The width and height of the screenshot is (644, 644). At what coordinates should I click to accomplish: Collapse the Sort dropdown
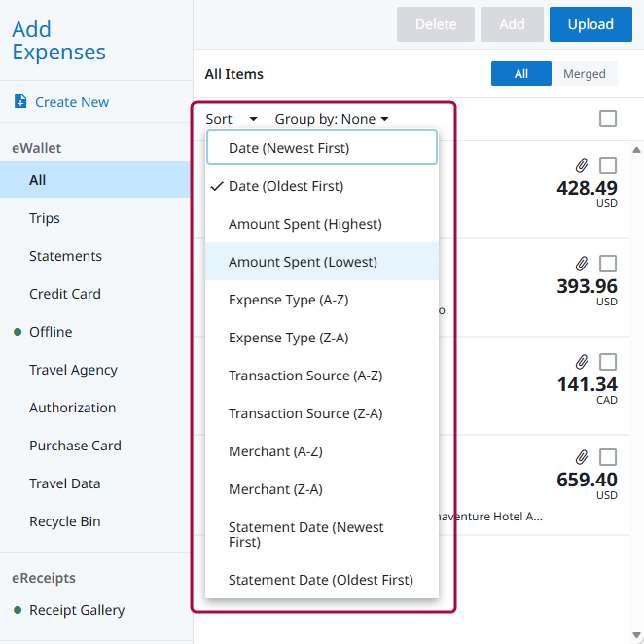point(232,119)
